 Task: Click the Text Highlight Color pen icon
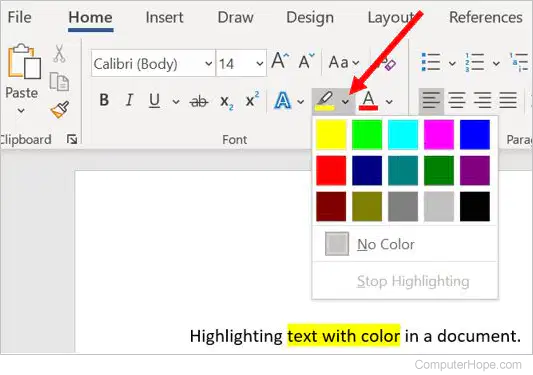[x=325, y=101]
